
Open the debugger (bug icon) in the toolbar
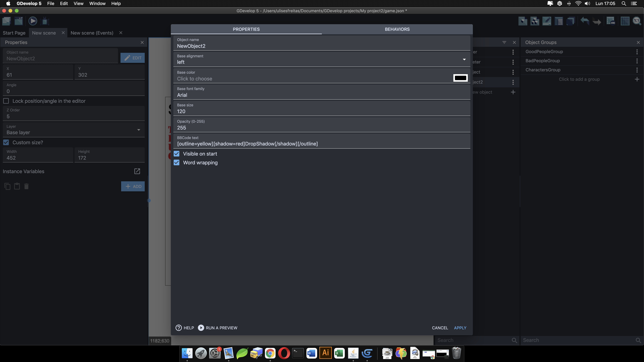pyautogui.click(x=45, y=21)
